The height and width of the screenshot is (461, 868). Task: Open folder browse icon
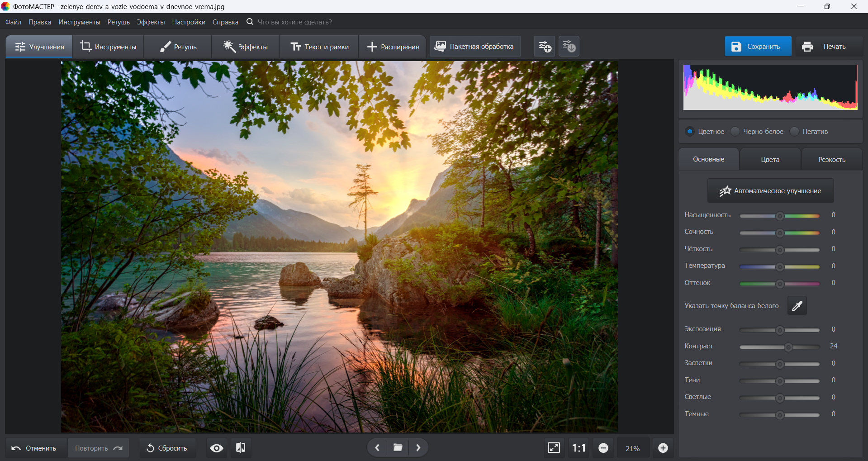pos(398,448)
